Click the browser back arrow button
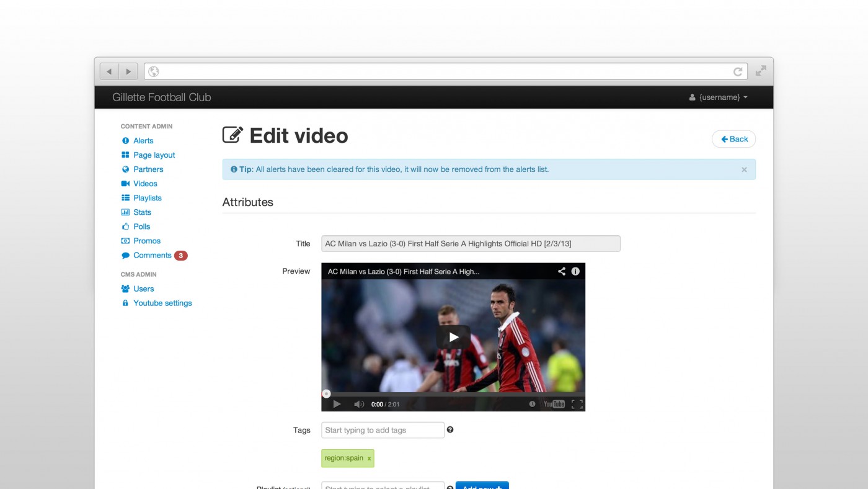This screenshot has height=489, width=868. tap(109, 71)
